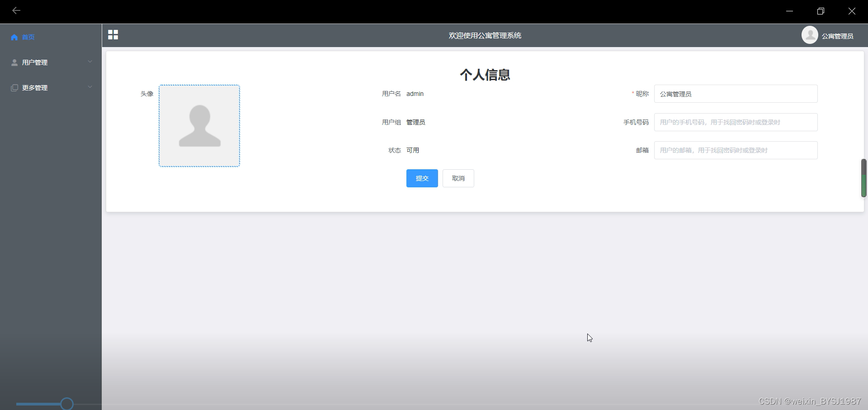Minimize the window using the title bar
Image resolution: width=868 pixels, height=410 pixels.
[790, 11]
